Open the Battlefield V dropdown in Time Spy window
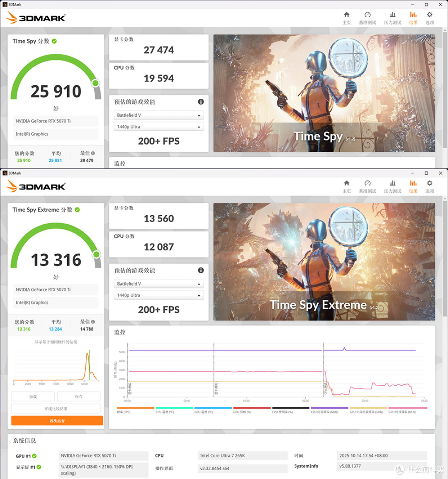Viewport: 448px width, 479px height. click(158, 115)
